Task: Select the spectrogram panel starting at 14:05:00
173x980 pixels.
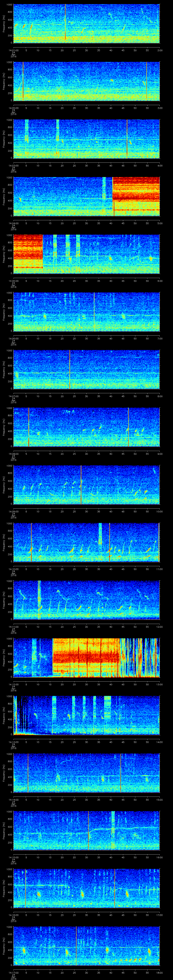Action: point(87,254)
